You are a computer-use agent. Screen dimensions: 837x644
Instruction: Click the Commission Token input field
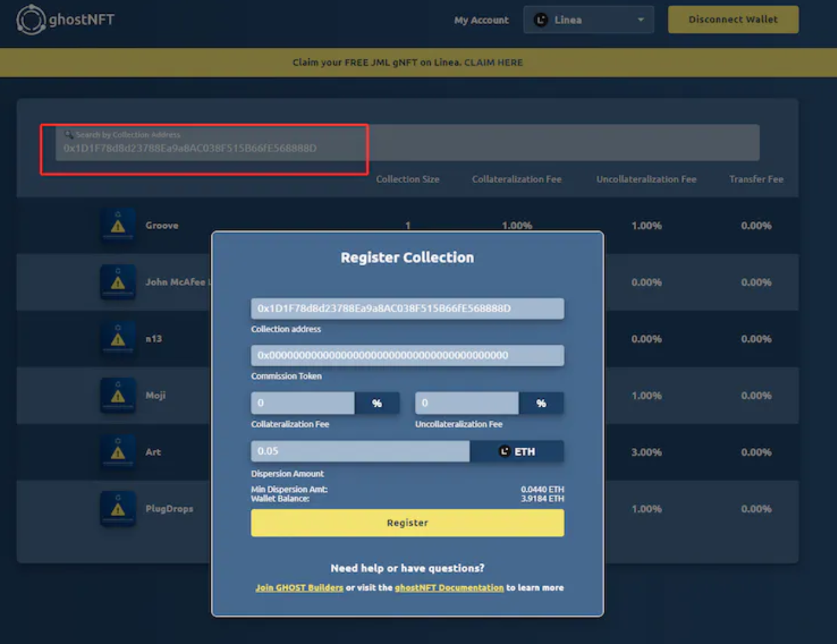[408, 355]
